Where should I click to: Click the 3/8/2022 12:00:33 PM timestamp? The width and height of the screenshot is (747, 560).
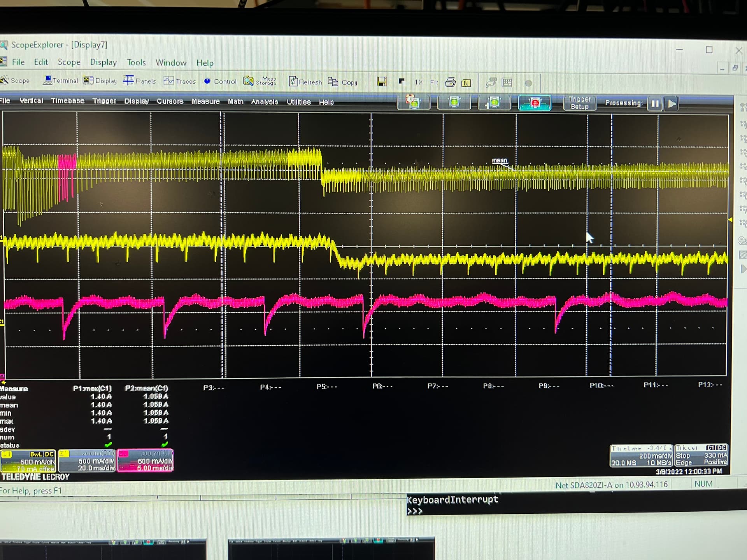click(x=689, y=471)
